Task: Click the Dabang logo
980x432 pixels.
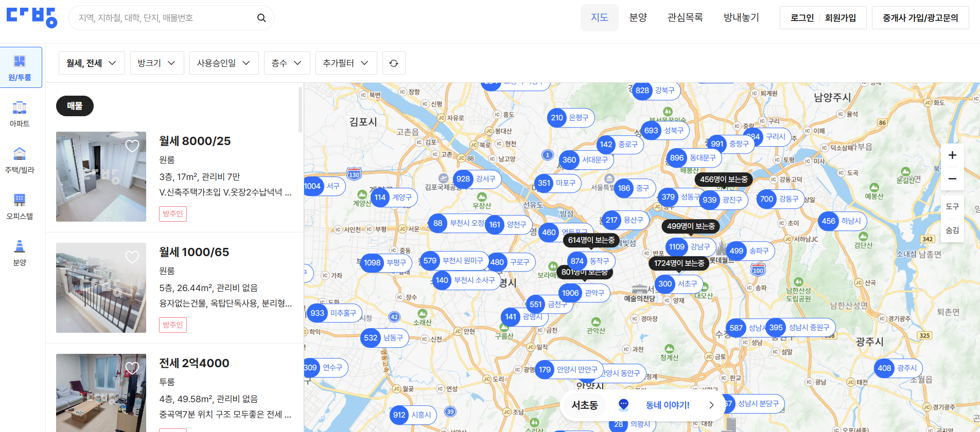Action: point(32,17)
